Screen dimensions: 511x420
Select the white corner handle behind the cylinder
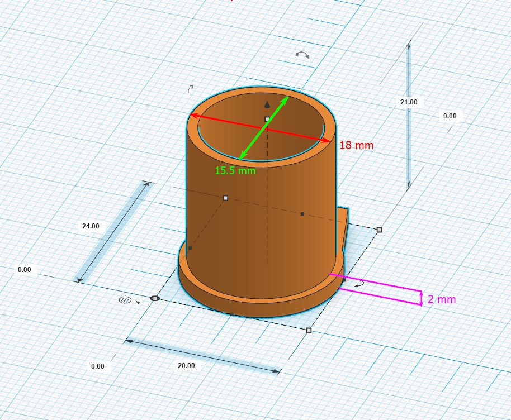pyautogui.click(x=225, y=198)
